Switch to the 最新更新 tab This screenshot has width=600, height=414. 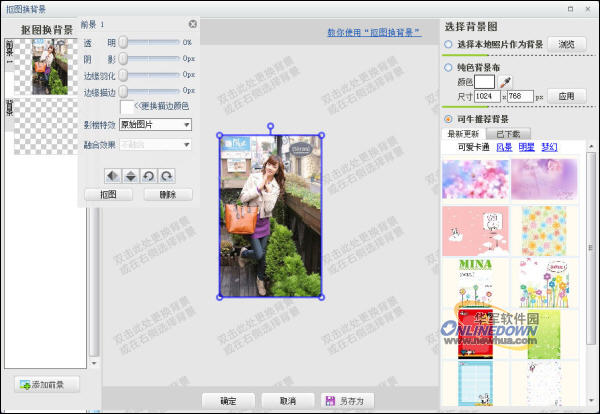[x=464, y=133]
